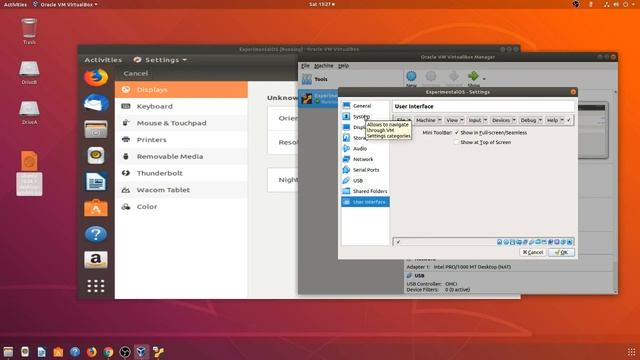
Task: Open Thunderbird mail in guest dock
Action: [x=96, y=103]
